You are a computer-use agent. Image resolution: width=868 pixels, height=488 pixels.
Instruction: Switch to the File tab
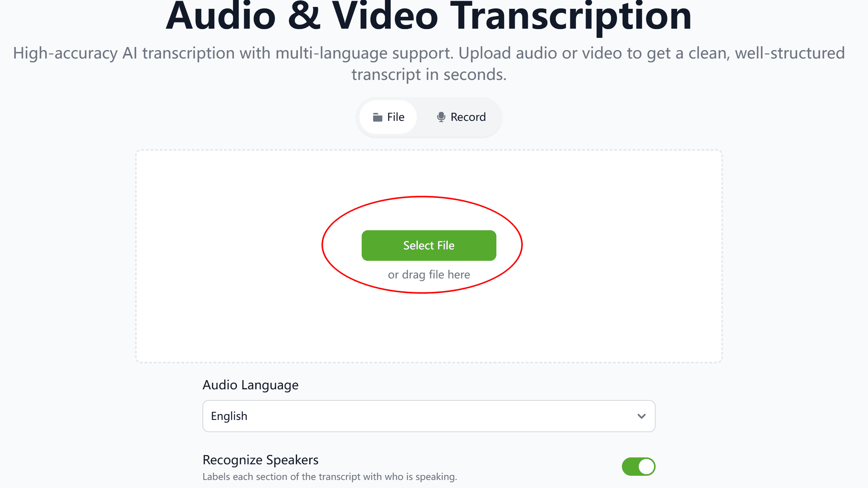388,117
